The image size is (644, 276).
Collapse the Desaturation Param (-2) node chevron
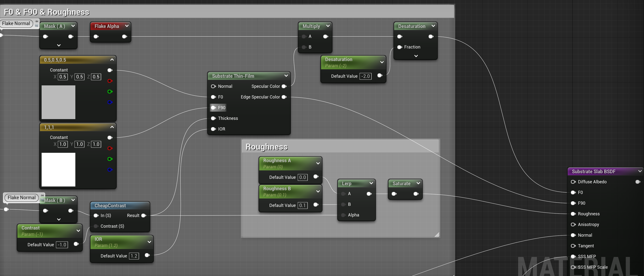[x=382, y=62]
